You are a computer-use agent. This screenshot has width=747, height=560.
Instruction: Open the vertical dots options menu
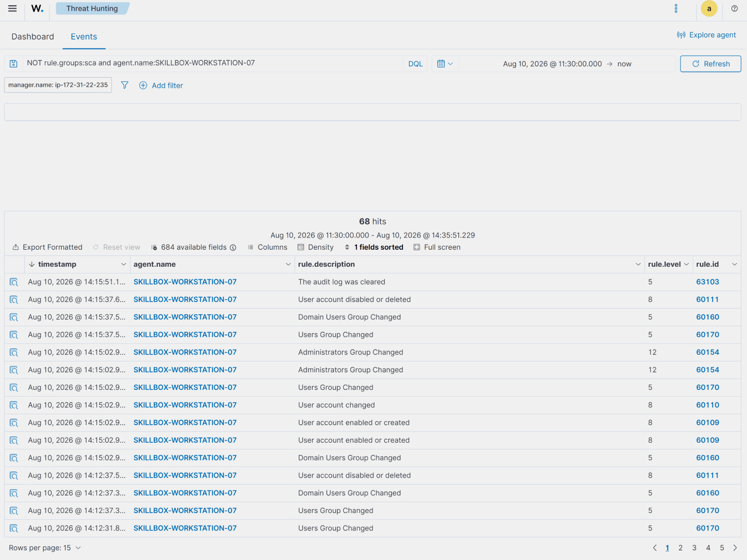click(676, 8)
